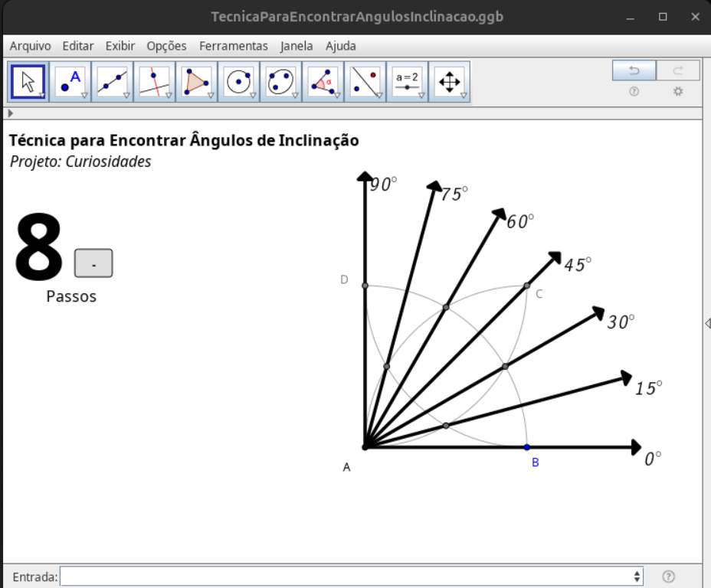Screen dimensions: 711x588
Task: Activate the Move Graphics View tool
Action: 450,81
